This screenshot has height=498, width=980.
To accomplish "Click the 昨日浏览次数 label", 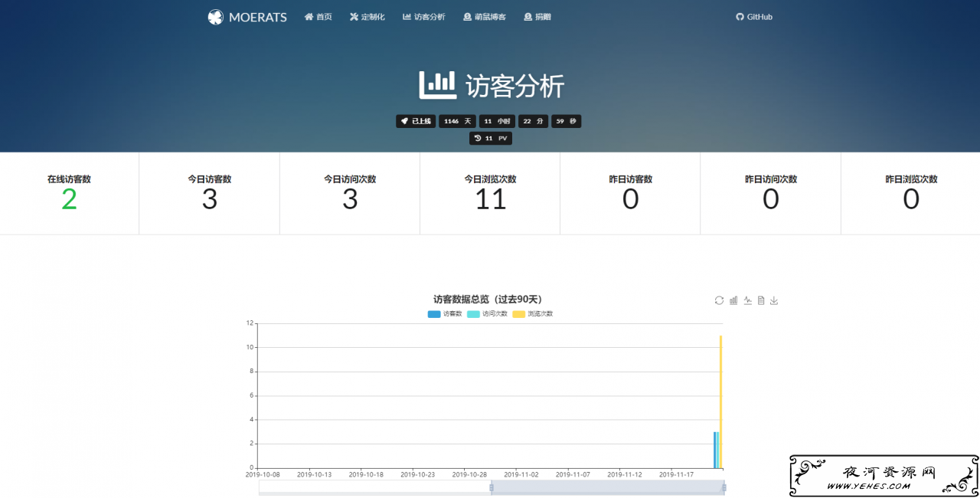I will click(911, 179).
